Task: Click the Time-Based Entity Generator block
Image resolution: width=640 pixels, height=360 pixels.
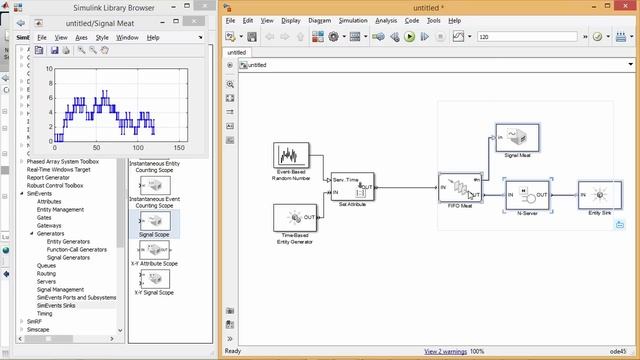Action: pyautogui.click(x=295, y=218)
